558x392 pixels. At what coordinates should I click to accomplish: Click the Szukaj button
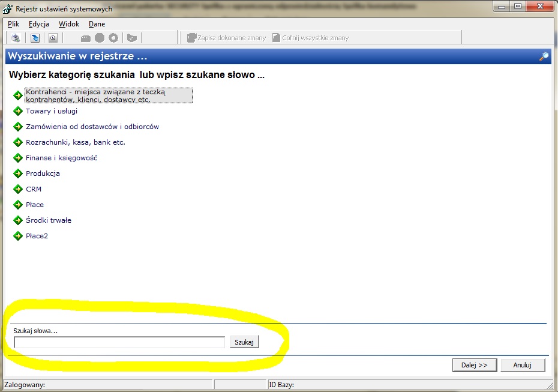pyautogui.click(x=244, y=342)
